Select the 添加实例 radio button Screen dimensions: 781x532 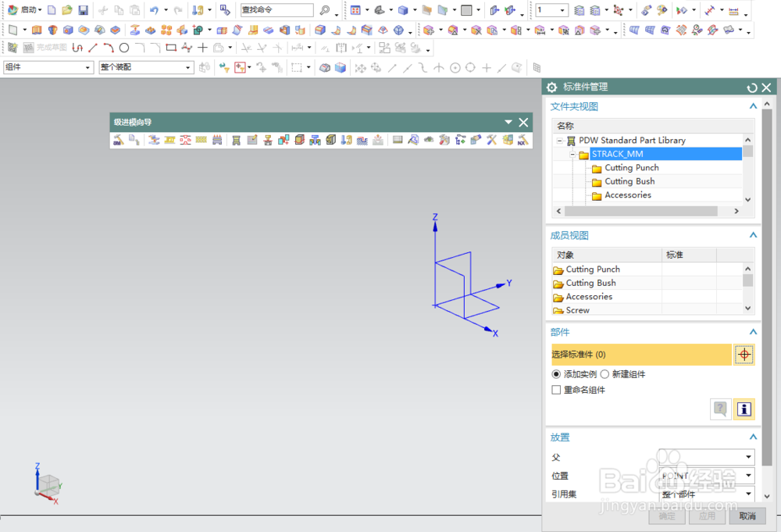tap(556, 374)
